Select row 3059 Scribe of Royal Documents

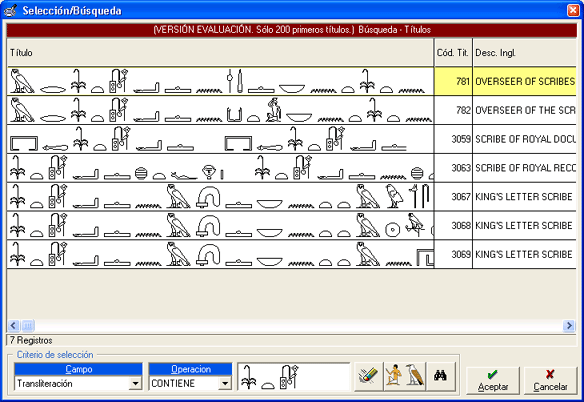coord(292,139)
